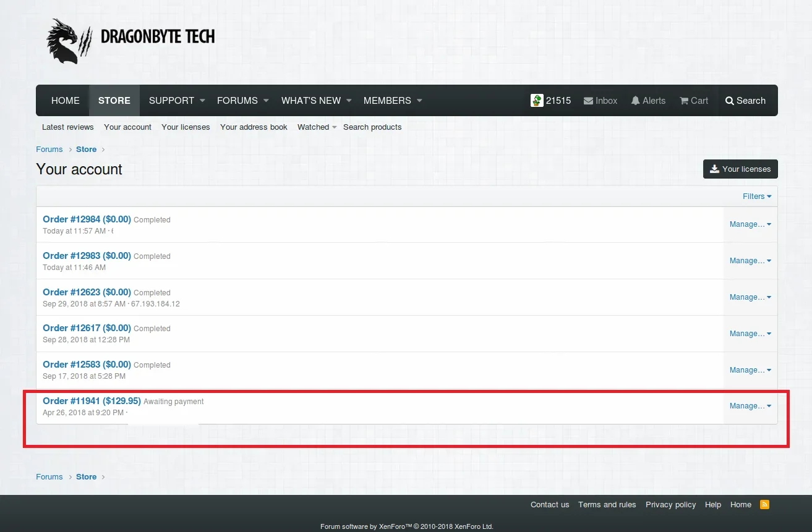Click the Your licenses download button
The width and height of the screenshot is (812, 532).
pos(740,169)
